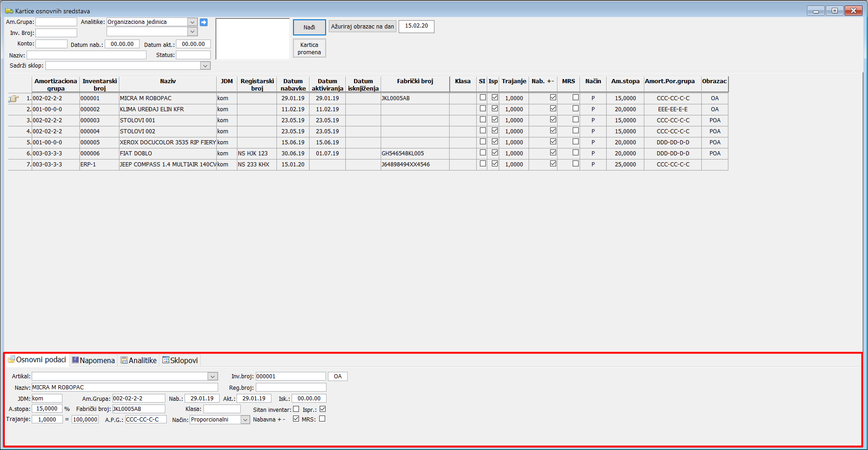The width and height of the screenshot is (868, 450).
Task: Click the Naziv search input field
Action: tap(86, 55)
